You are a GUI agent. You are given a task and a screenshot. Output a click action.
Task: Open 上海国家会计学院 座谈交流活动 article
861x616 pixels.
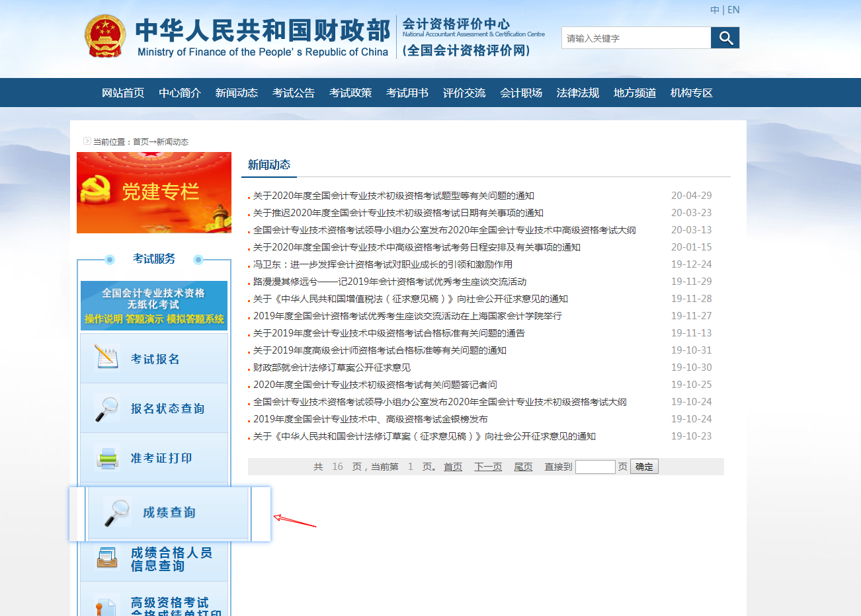[x=407, y=316]
